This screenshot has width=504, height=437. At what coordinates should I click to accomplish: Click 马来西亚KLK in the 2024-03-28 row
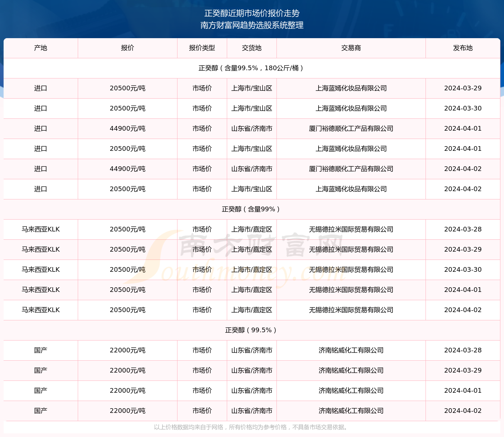(x=41, y=229)
